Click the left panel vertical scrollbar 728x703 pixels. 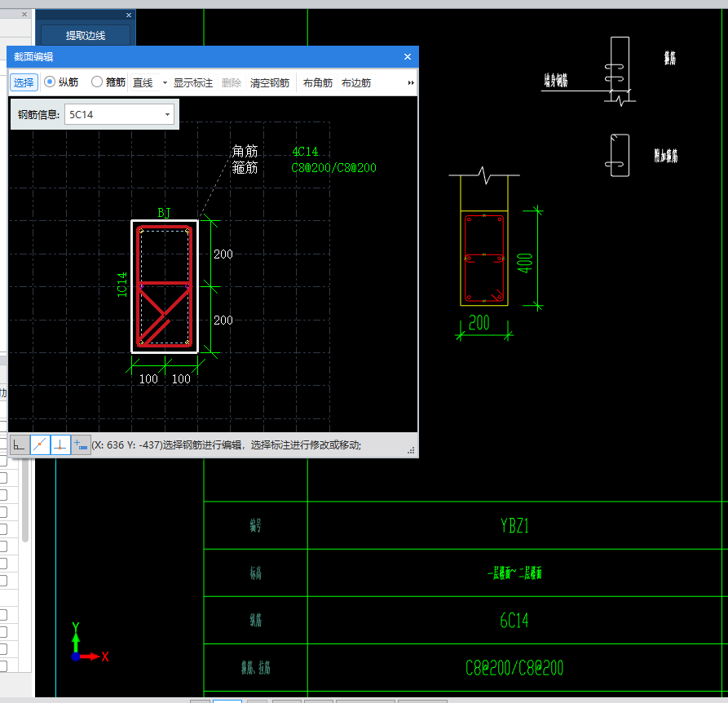(x=25, y=499)
